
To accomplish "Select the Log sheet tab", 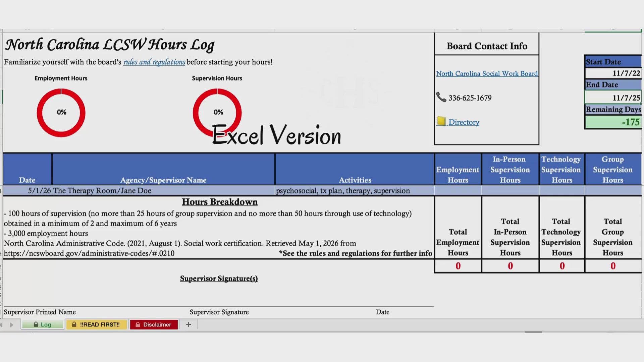I will pyautogui.click(x=43, y=324).
